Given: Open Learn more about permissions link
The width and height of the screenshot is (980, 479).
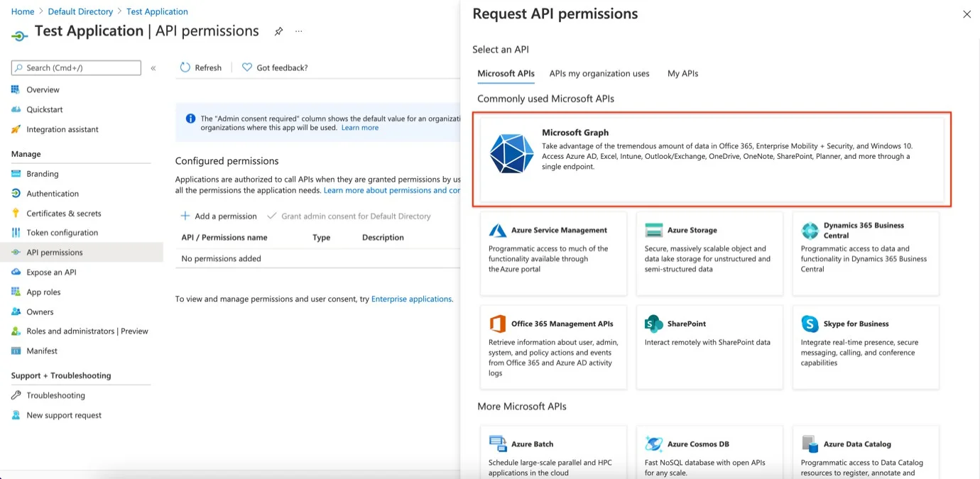Looking at the screenshot, I should pyautogui.click(x=392, y=190).
